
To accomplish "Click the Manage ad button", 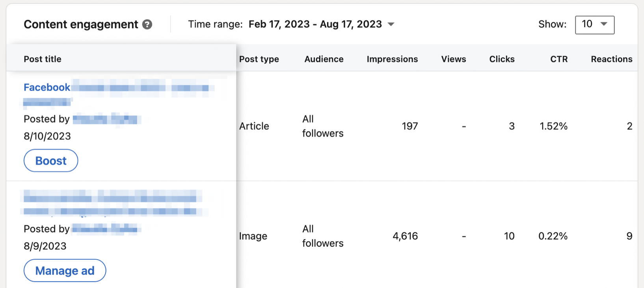I will click(x=65, y=271).
